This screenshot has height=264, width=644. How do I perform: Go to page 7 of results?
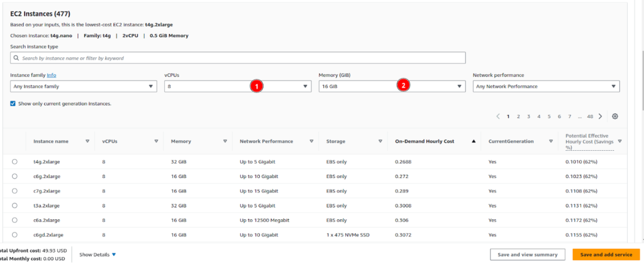(570, 117)
